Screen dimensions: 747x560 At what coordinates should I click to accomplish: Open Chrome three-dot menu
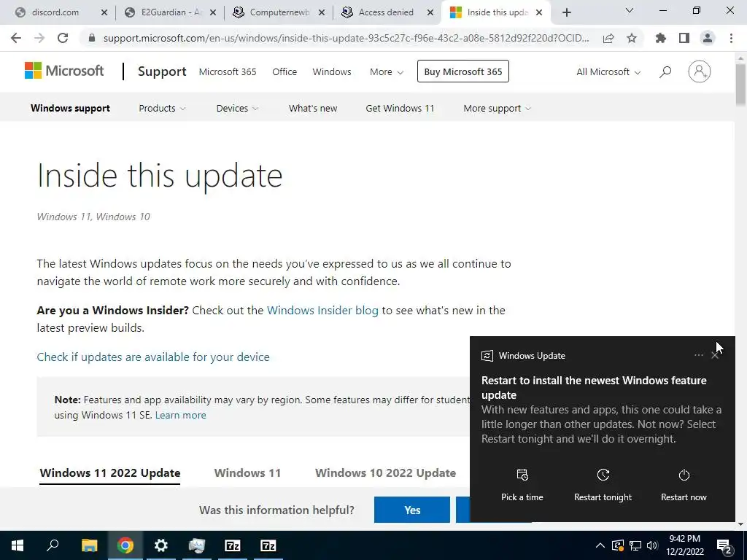731,38
